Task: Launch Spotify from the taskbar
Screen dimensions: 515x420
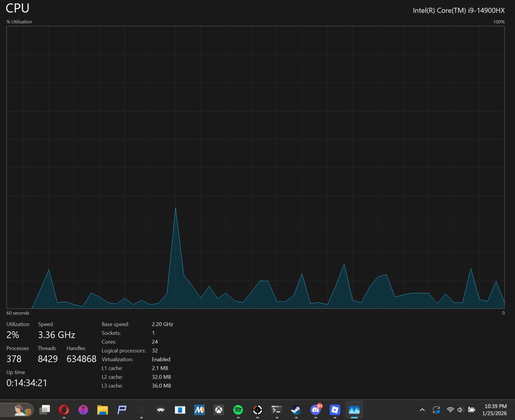Action: coord(238,410)
